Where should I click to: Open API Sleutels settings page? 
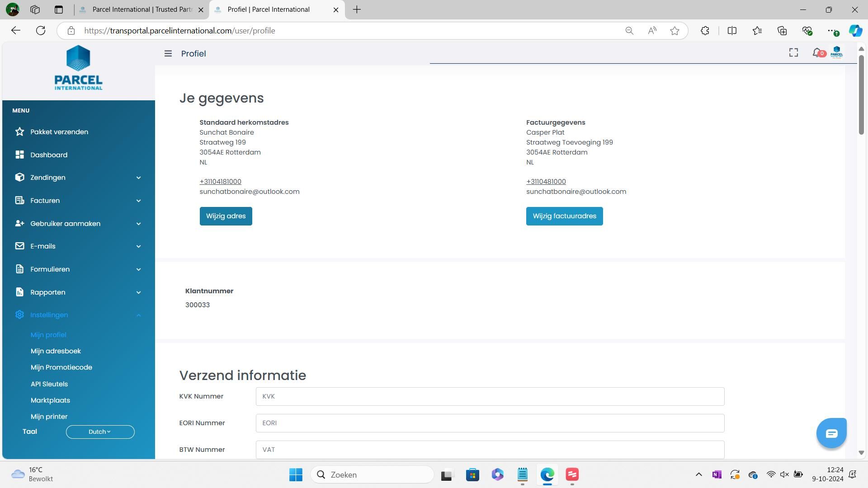(x=49, y=384)
